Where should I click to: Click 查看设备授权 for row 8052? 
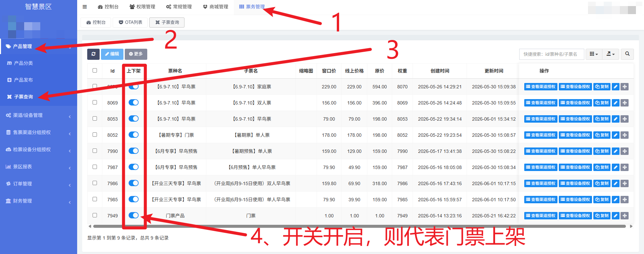click(x=575, y=135)
